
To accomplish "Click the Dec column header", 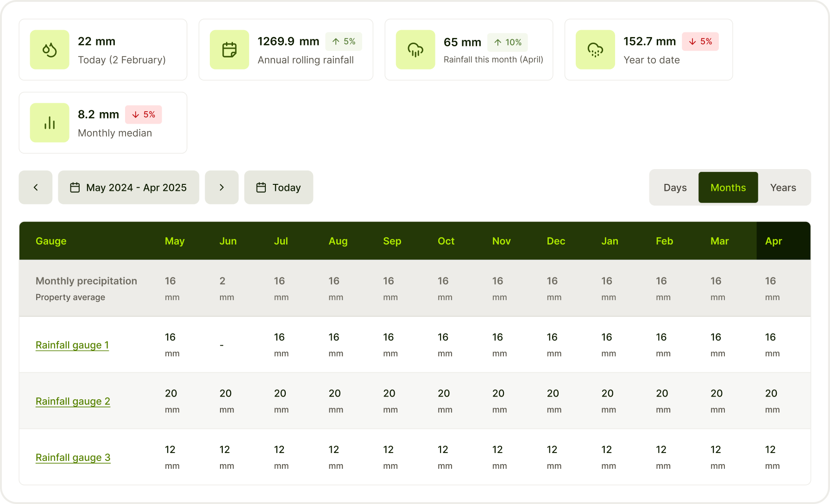I will pos(556,241).
